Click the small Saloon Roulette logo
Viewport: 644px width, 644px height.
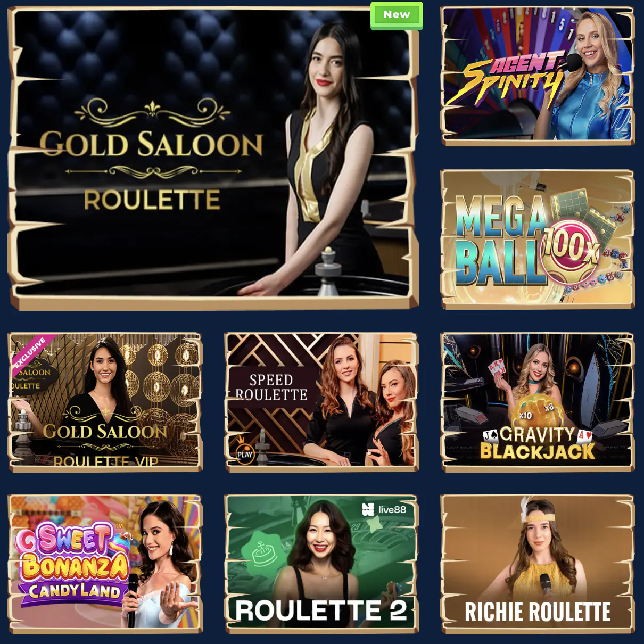(x=29, y=375)
